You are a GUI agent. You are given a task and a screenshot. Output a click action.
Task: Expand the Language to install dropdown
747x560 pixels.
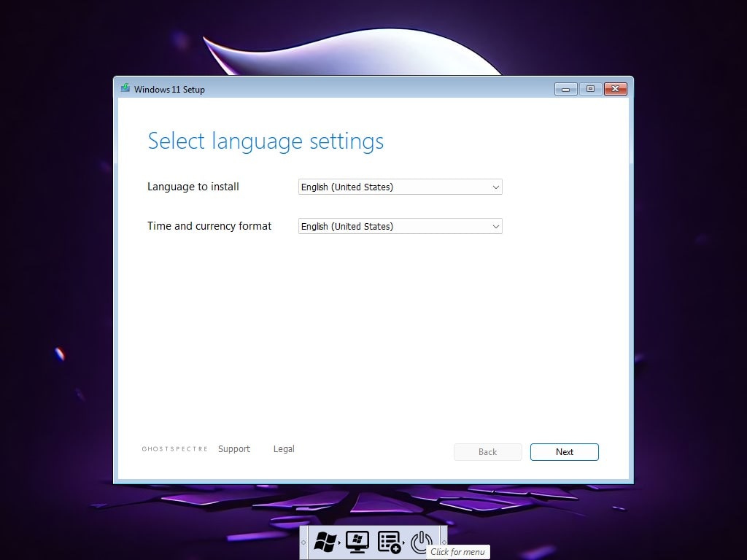[x=400, y=187]
